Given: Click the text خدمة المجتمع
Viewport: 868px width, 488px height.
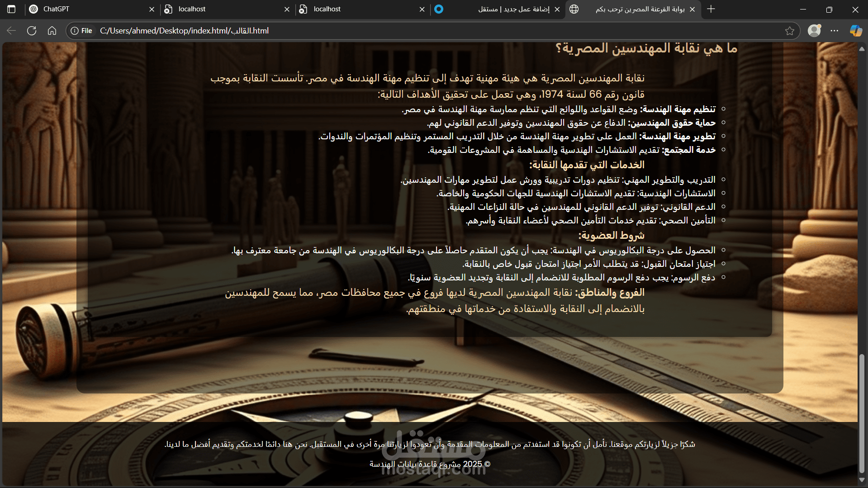Looking at the screenshot, I should (x=689, y=150).
